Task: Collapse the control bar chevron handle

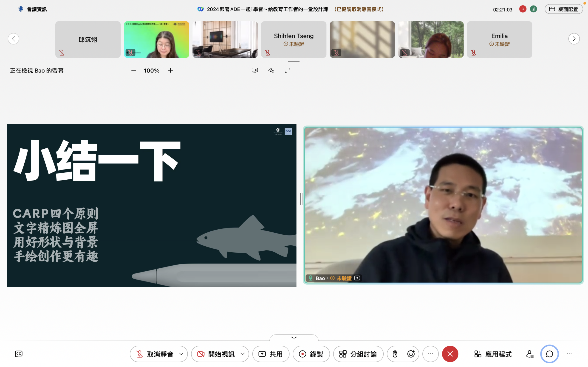Action: pyautogui.click(x=294, y=338)
